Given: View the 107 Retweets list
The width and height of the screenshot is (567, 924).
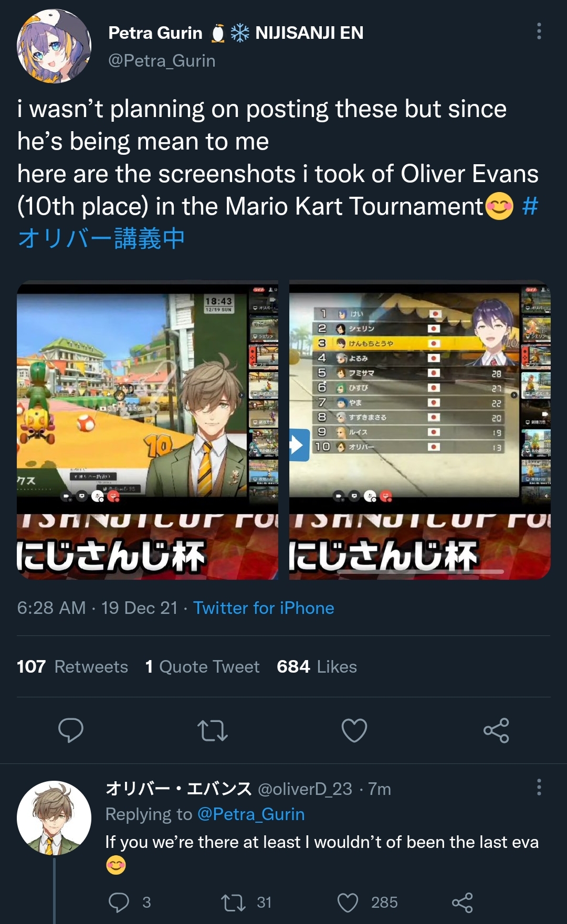Looking at the screenshot, I should pos(72,666).
